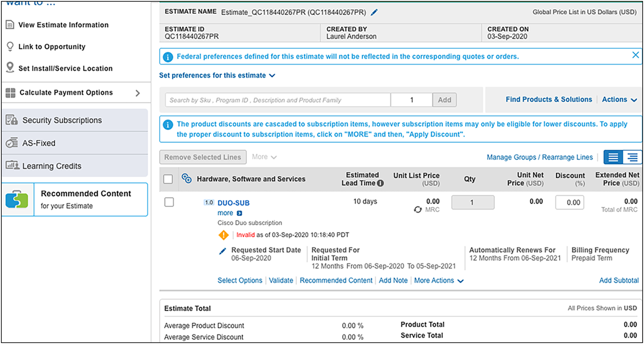Viewport: 644px width, 344px height.
Task: Close the federal preferences info banner
Action: tap(635, 55)
